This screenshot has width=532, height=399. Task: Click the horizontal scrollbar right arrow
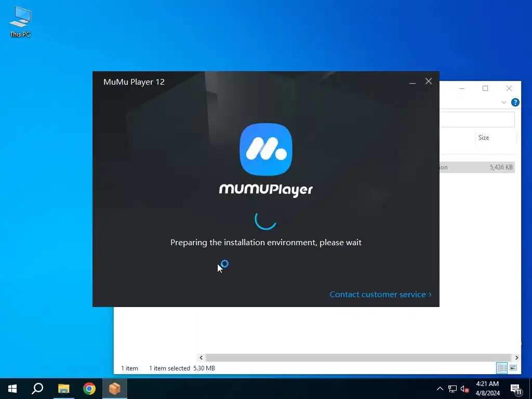pyautogui.click(x=517, y=357)
